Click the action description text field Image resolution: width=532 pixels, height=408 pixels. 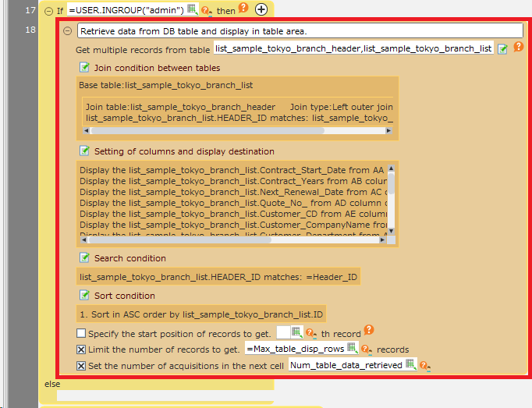[300, 31]
